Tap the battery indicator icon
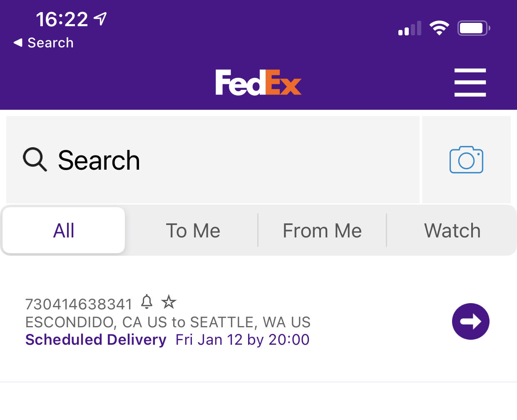 point(473,28)
